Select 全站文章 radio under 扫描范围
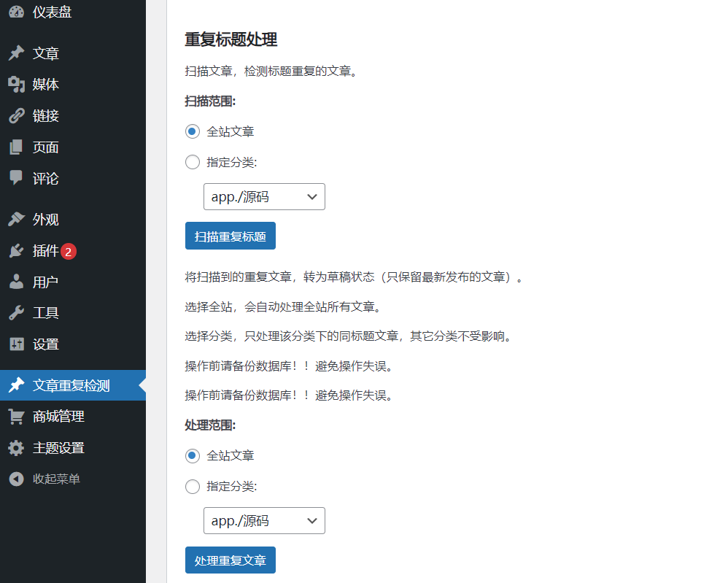 (193, 131)
